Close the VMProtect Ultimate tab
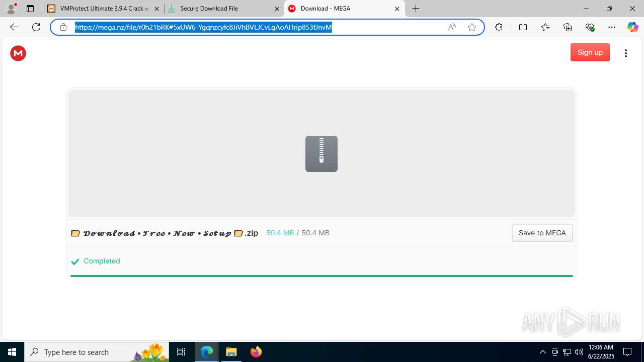 pos(156,9)
